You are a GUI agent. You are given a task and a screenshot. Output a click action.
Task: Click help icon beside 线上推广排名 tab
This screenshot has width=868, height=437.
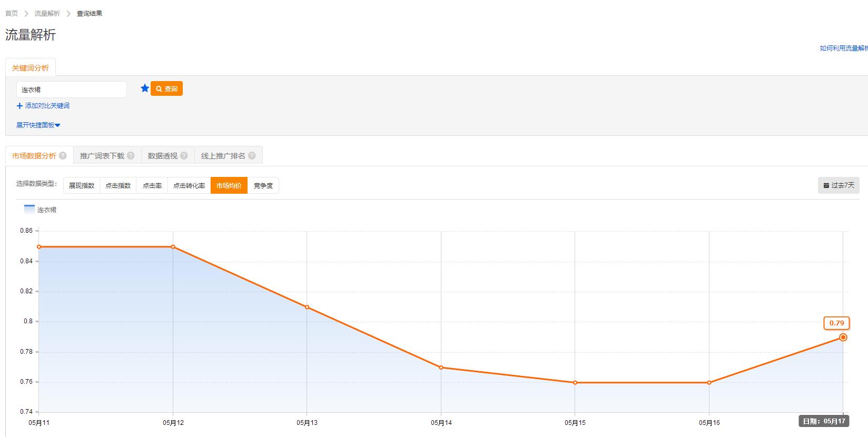coord(252,156)
